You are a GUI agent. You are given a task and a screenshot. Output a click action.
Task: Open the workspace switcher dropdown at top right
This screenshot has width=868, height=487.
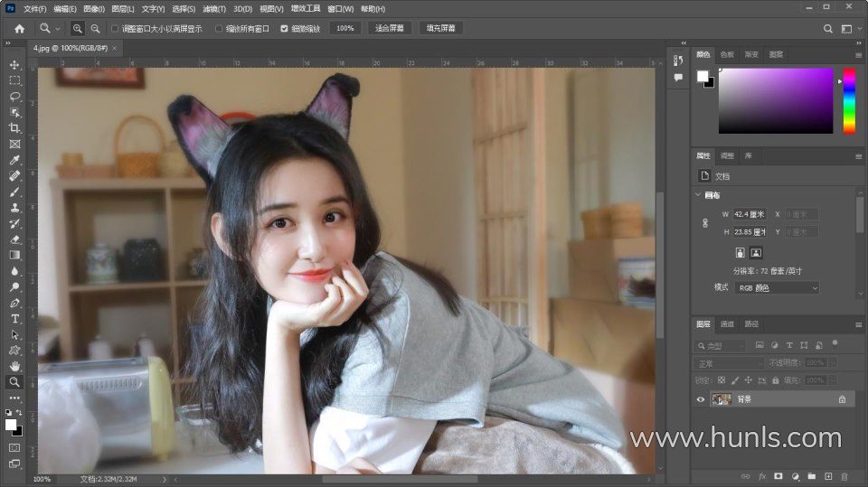[x=850, y=29]
